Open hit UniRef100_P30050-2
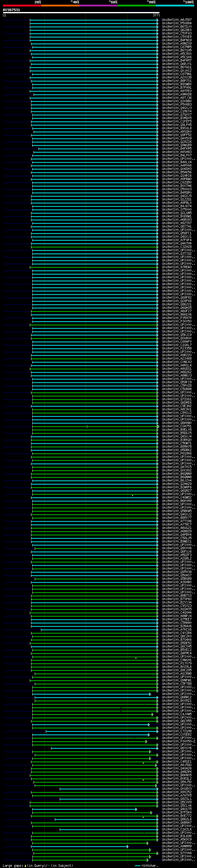Viewport: 197px width, 868px height. (x=179, y=741)
